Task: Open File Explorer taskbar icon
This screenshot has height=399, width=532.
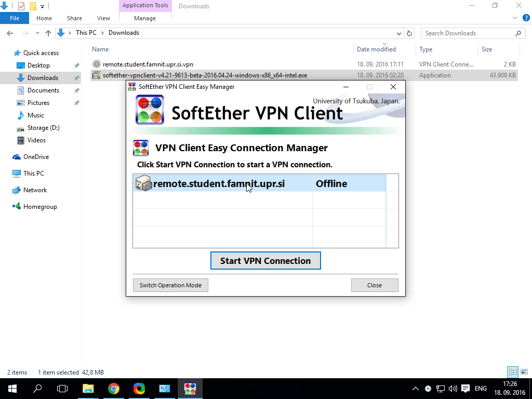Action: click(88, 389)
